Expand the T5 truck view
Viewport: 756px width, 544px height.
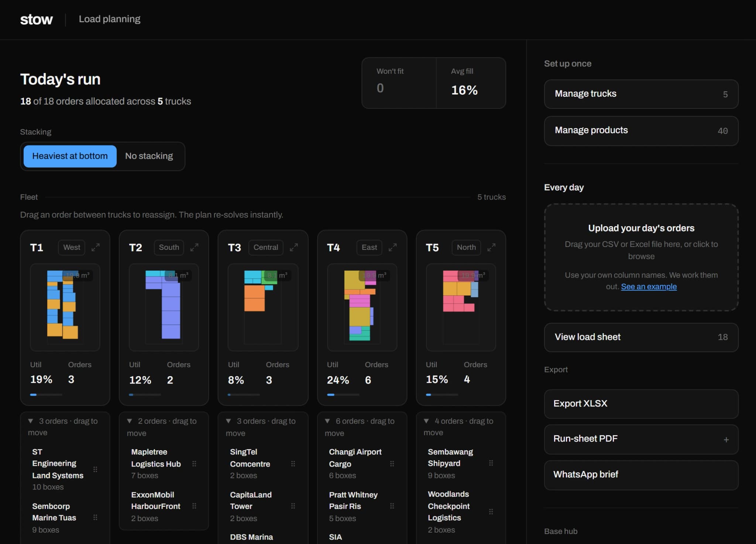(x=491, y=247)
